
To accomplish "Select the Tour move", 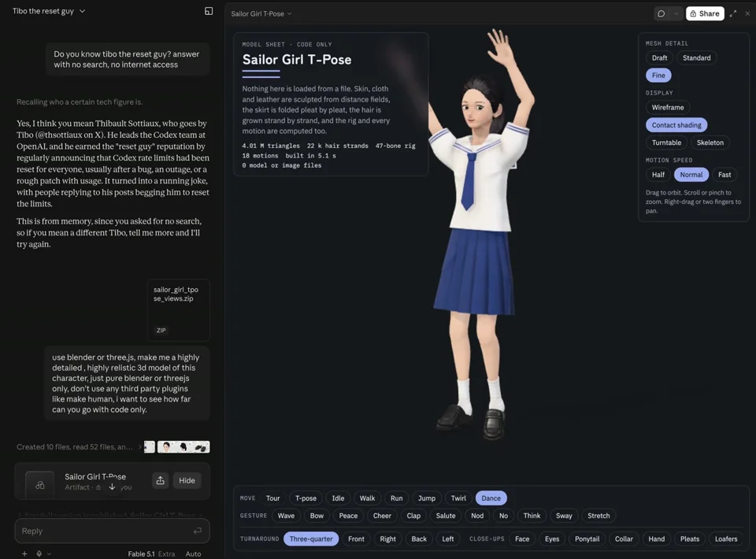I will pos(272,498).
